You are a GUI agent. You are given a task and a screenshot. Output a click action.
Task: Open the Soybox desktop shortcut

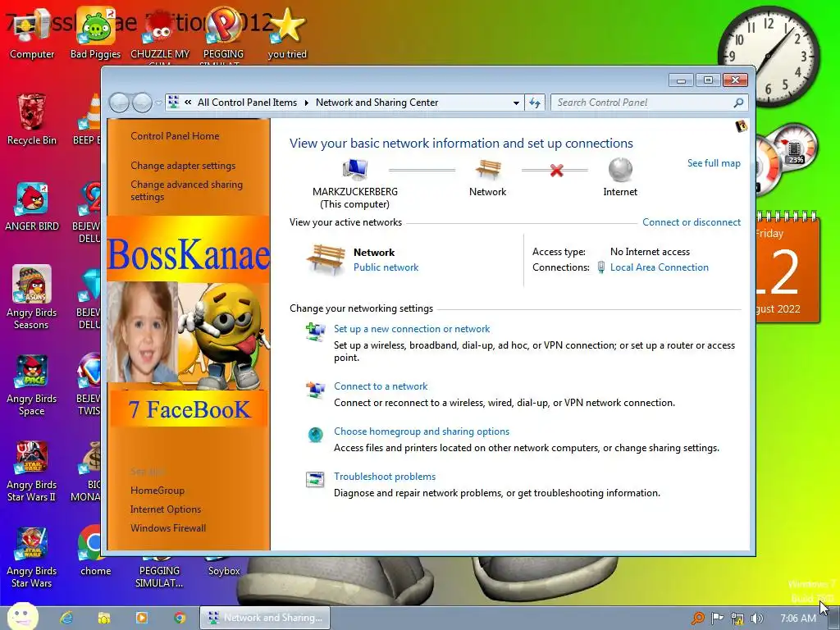[224, 571]
